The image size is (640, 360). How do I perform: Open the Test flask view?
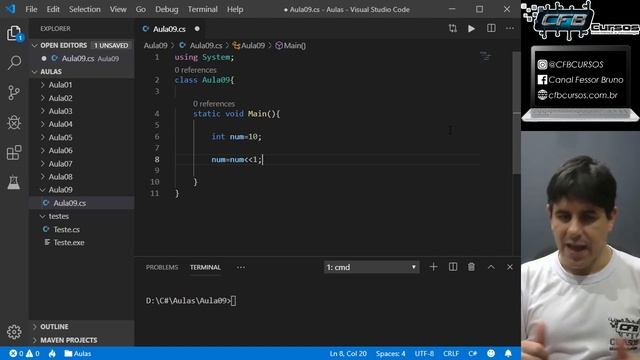coord(13,182)
